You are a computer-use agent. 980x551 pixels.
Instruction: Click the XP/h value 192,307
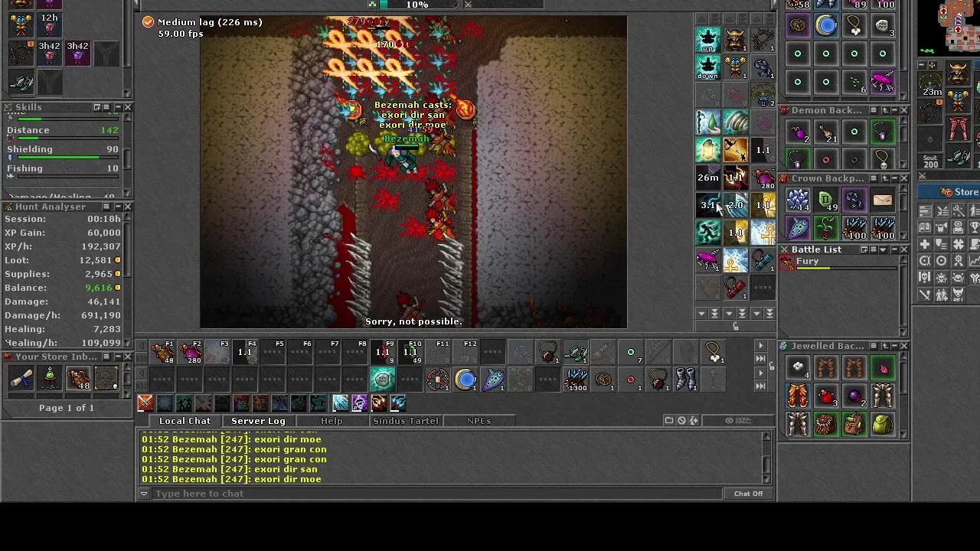tap(101, 246)
